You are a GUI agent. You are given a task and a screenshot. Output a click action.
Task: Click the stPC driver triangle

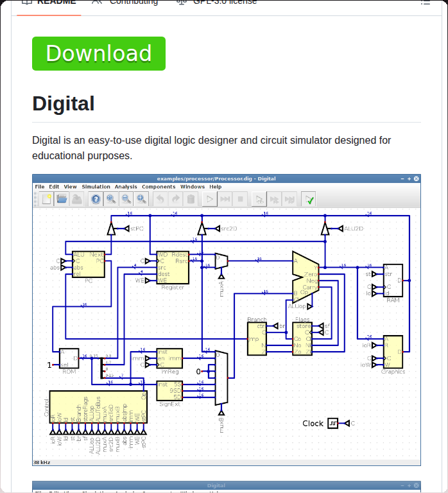tap(111, 229)
